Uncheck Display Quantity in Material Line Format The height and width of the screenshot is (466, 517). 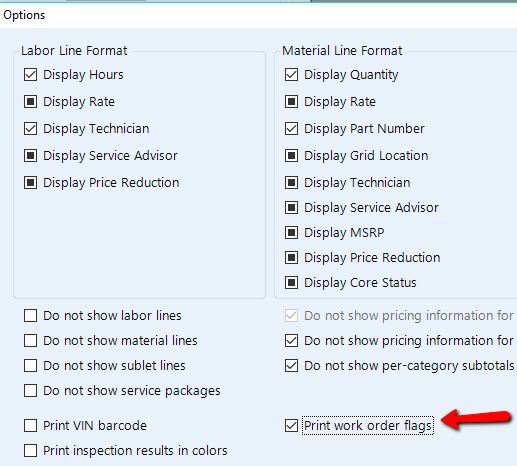tap(291, 75)
